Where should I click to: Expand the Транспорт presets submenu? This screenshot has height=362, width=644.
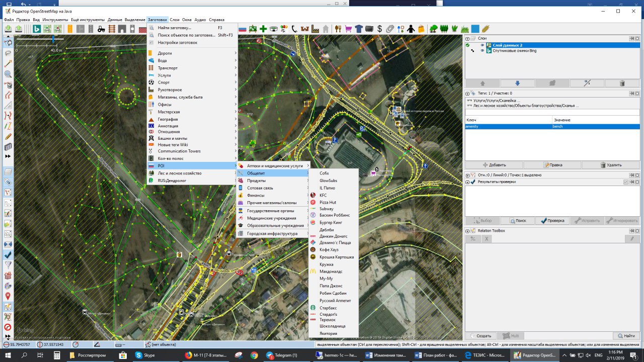click(192, 68)
